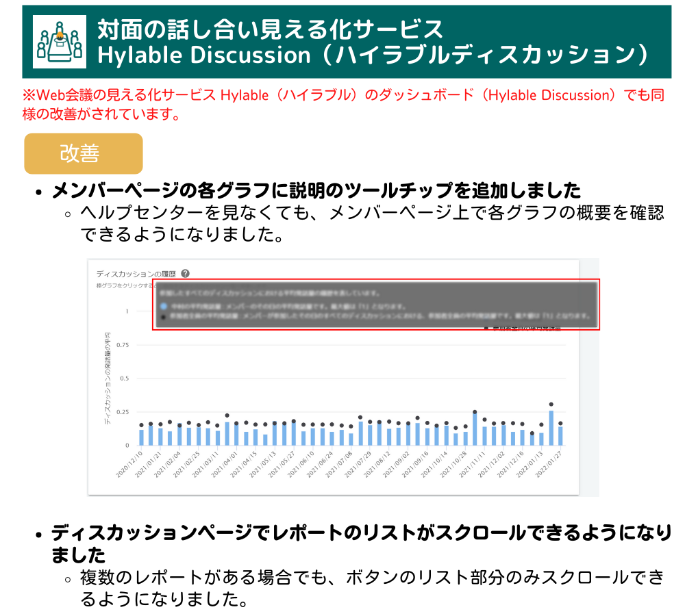Click the x-axis date 2021/12/02

pos(492,465)
